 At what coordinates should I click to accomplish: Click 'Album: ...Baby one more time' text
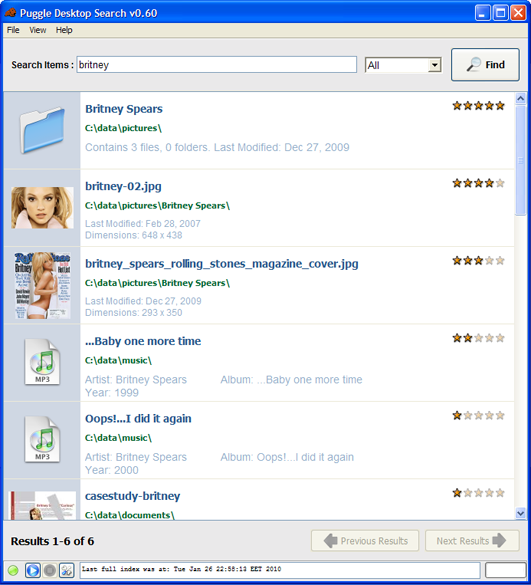[291, 380]
